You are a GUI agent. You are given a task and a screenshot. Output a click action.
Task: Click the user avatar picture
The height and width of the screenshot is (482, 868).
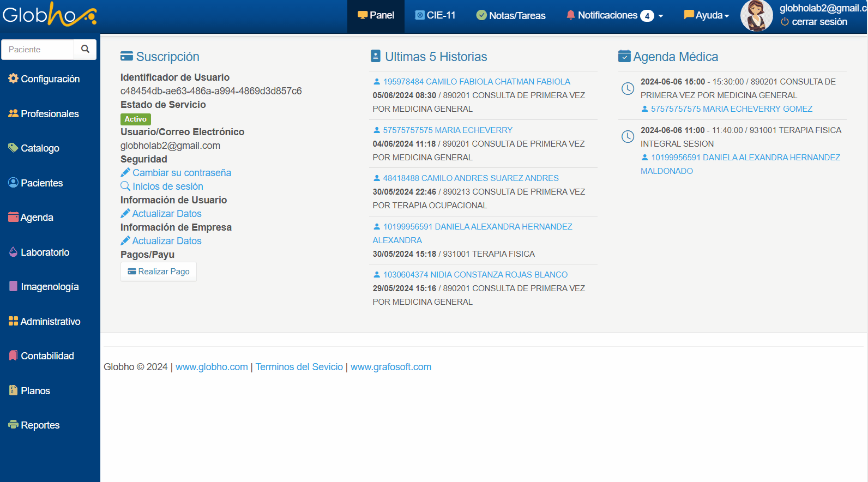point(756,16)
